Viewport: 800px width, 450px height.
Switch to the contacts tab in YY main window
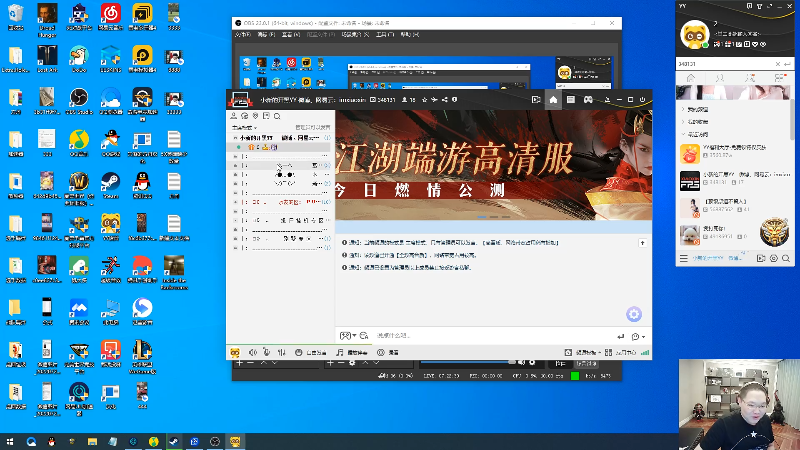tap(720, 78)
